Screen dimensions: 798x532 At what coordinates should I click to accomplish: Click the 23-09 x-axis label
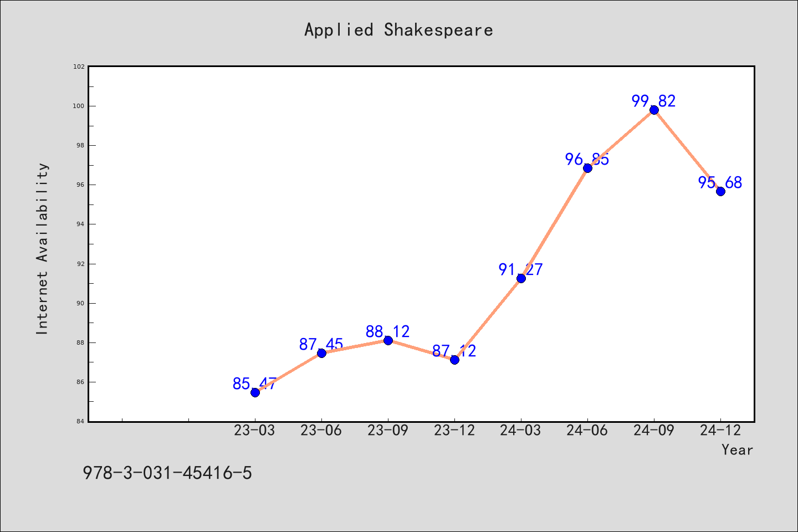pos(388,431)
